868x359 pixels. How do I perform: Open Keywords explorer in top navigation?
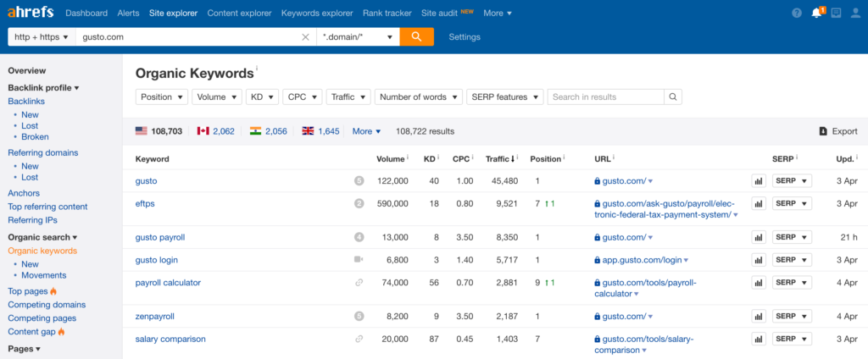[317, 13]
